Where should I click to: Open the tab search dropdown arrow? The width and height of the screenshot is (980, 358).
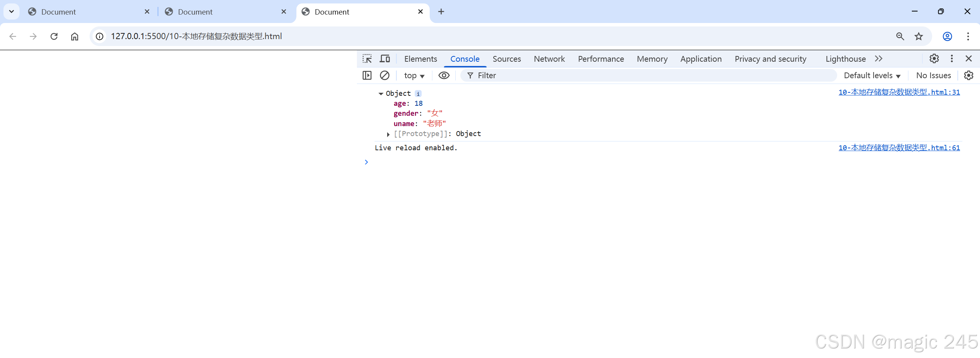point(11,11)
